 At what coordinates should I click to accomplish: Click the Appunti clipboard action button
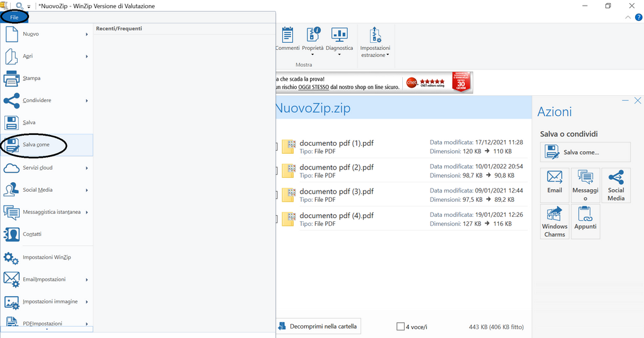(585, 221)
